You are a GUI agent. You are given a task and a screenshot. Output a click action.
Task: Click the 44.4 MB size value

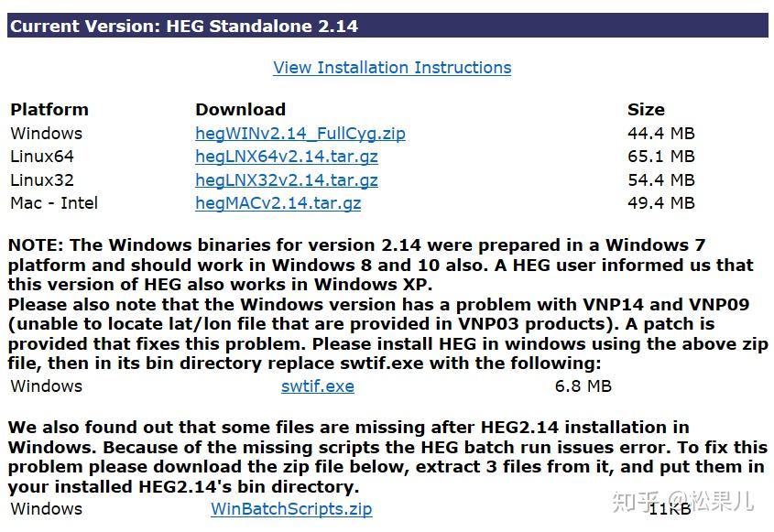[661, 134]
